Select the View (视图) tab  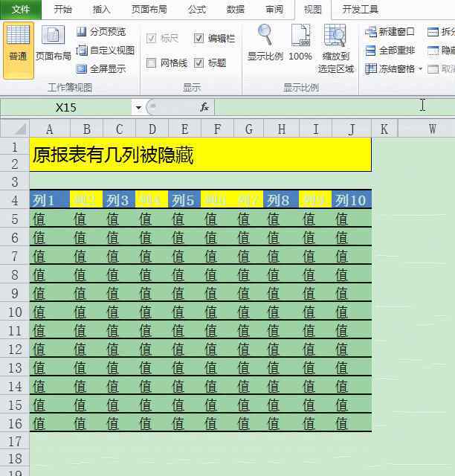click(313, 10)
